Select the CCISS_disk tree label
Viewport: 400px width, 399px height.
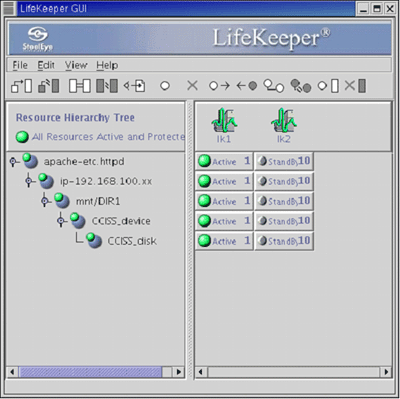click(x=132, y=241)
